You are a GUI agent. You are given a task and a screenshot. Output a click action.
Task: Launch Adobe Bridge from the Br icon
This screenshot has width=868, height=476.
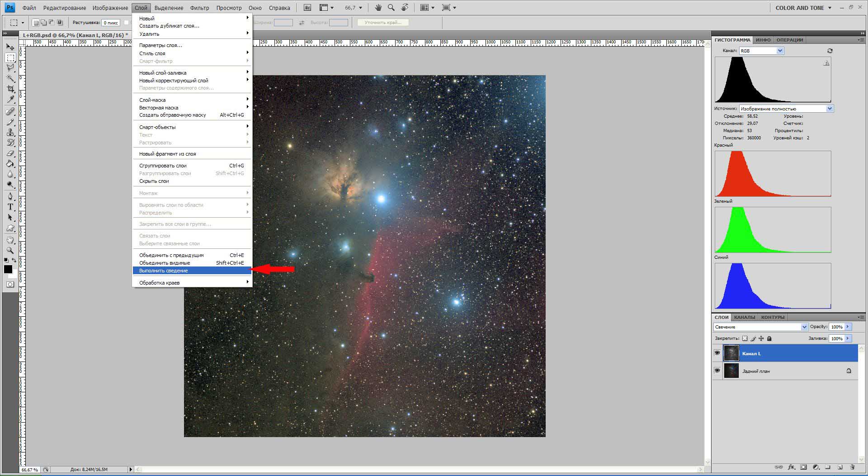307,8
